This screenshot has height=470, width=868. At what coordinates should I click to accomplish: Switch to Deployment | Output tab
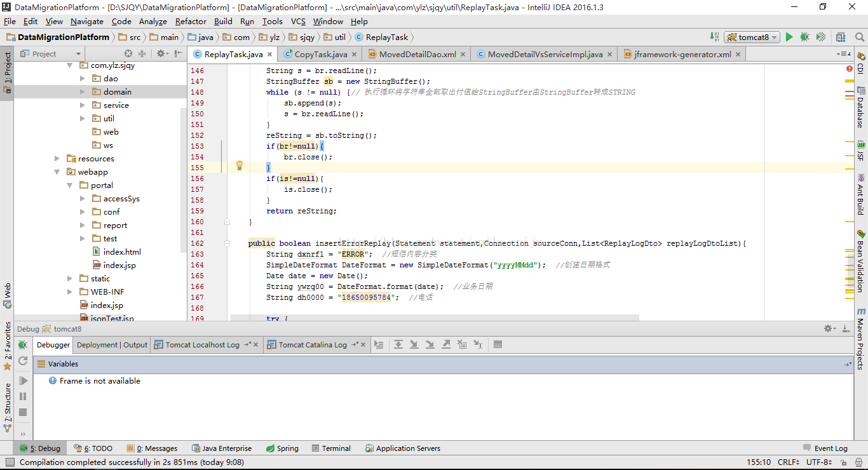tap(112, 345)
